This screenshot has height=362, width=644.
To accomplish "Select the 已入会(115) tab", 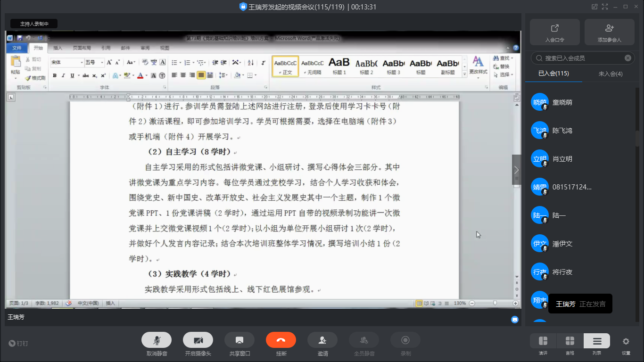I will [x=553, y=74].
